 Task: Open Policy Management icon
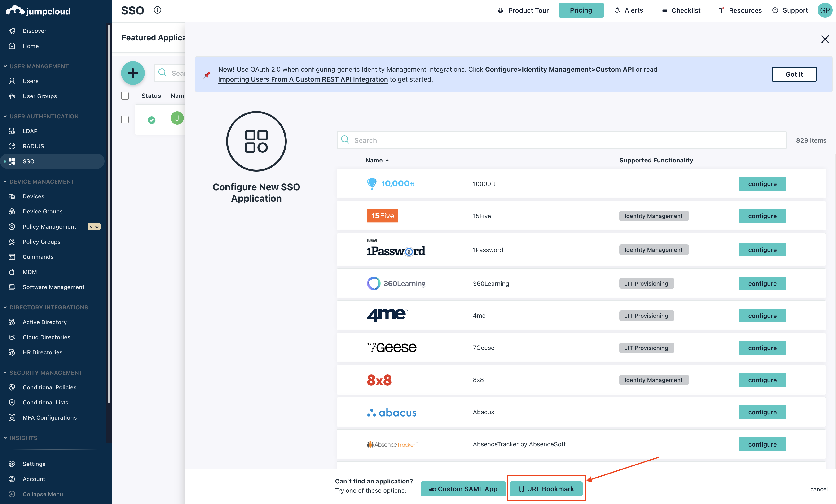coord(12,226)
